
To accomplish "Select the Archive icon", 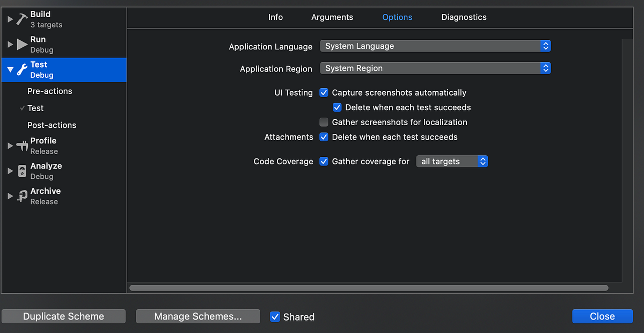I will pyautogui.click(x=21, y=196).
